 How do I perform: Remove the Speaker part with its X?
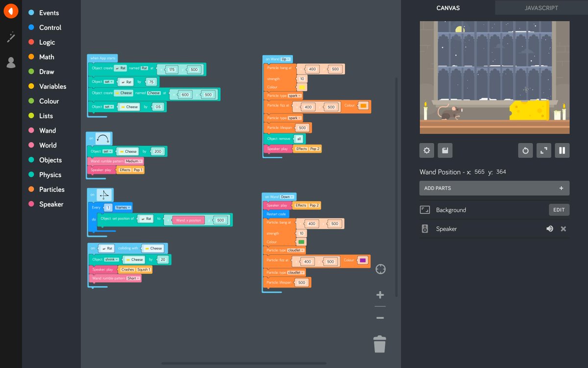point(563,229)
